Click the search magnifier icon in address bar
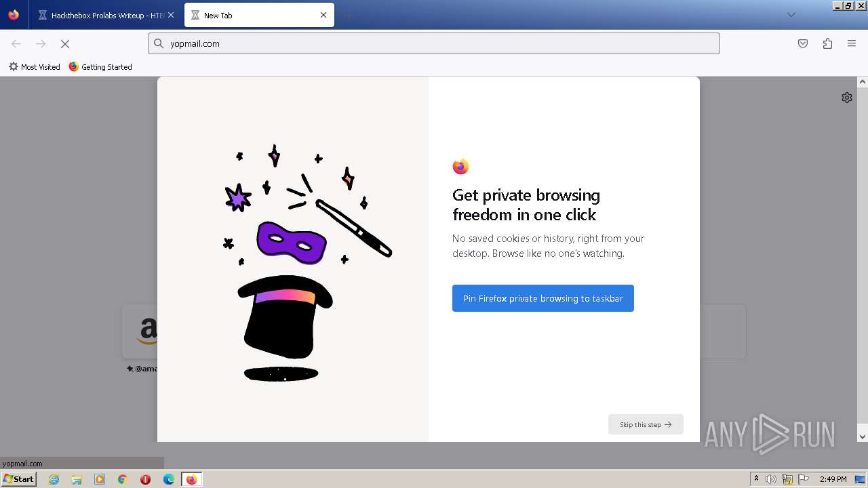Screen dimensions: 868x488 click(159, 43)
